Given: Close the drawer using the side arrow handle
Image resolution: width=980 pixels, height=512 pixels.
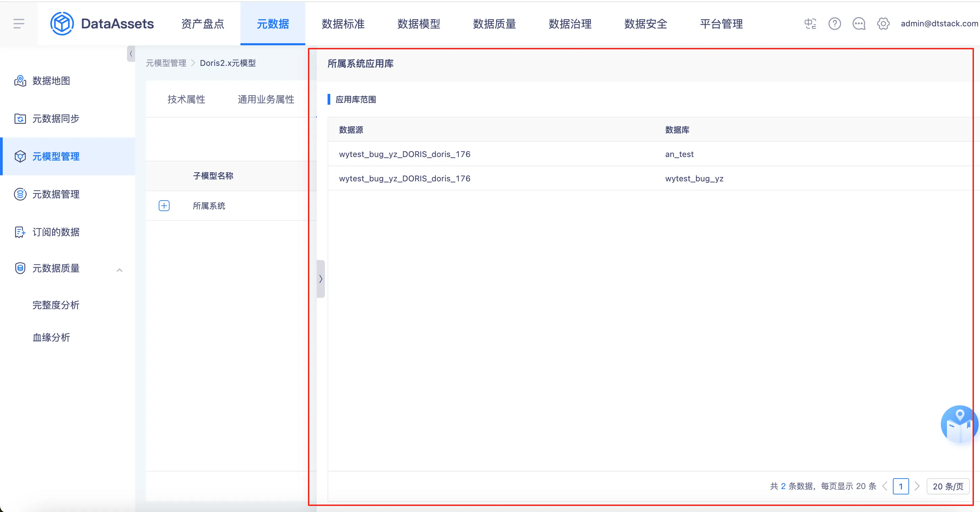Looking at the screenshot, I should [x=321, y=279].
